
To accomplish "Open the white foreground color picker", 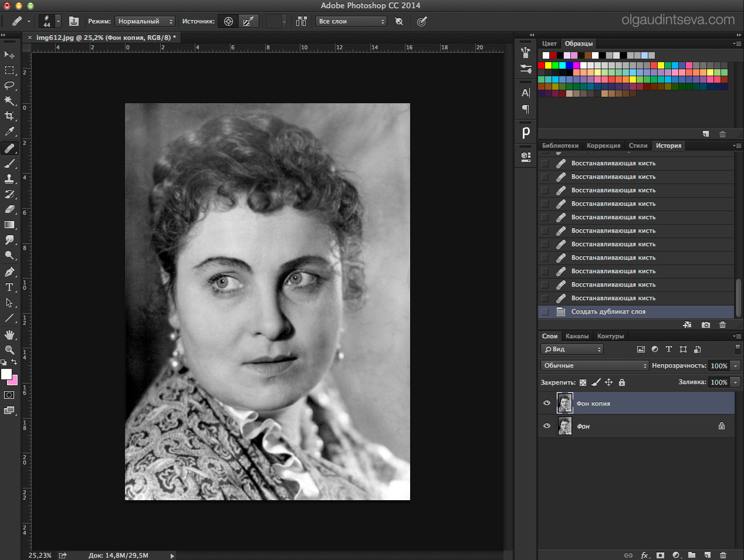I will tap(6, 374).
